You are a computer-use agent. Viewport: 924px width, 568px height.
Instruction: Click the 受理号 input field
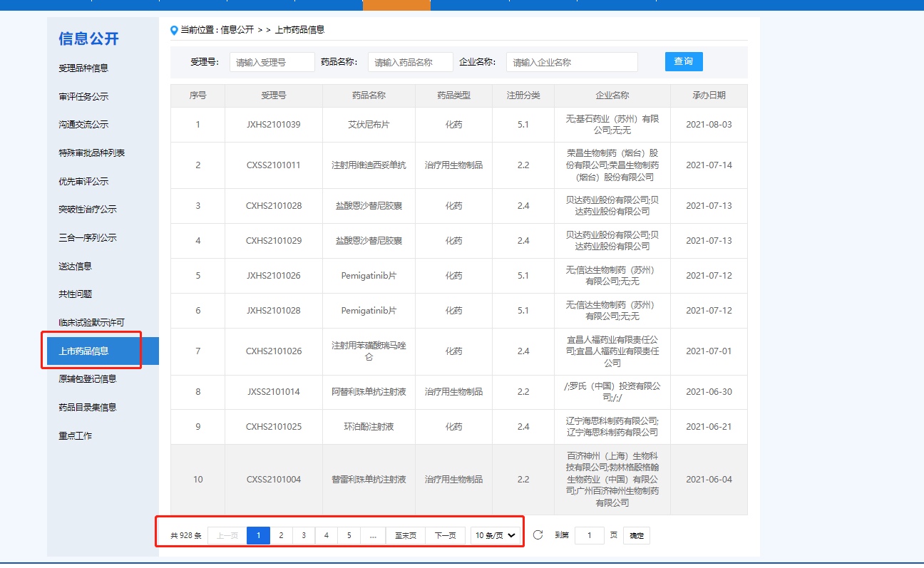pos(272,62)
